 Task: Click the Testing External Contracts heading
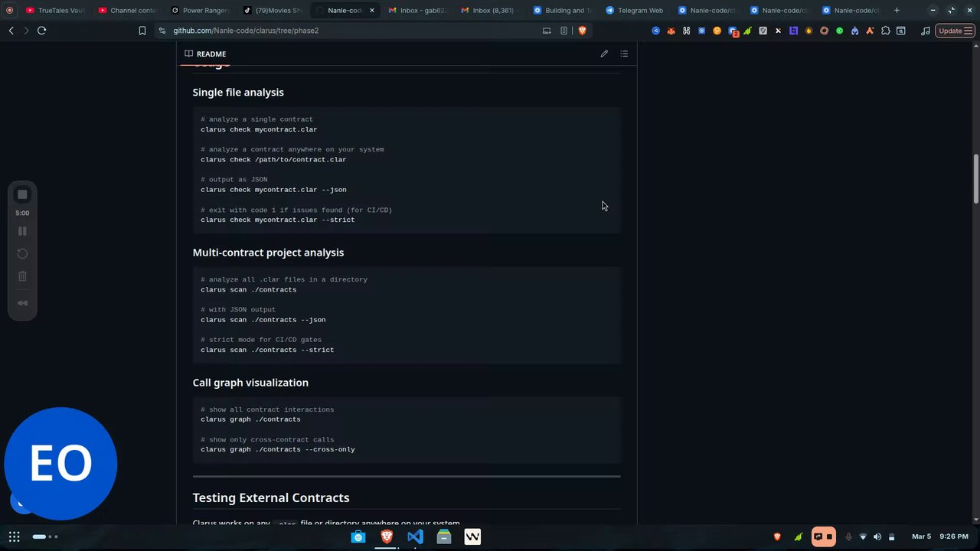[x=271, y=497]
